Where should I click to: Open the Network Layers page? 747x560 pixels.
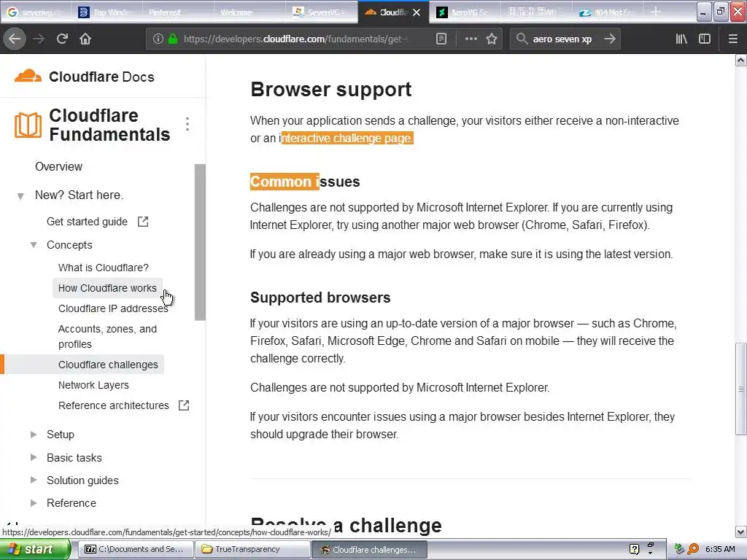pos(93,385)
